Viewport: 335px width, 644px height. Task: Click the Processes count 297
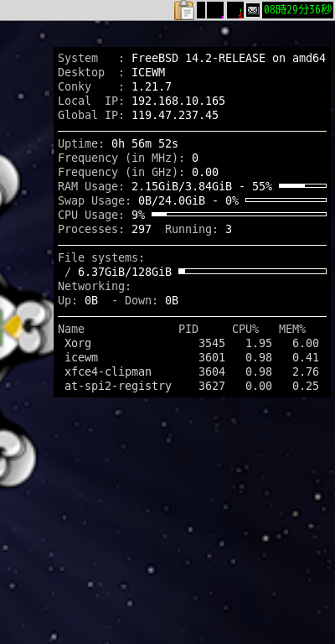(142, 229)
